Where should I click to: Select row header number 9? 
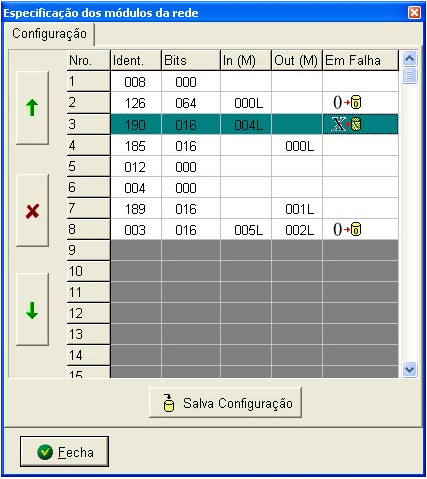[x=88, y=250]
